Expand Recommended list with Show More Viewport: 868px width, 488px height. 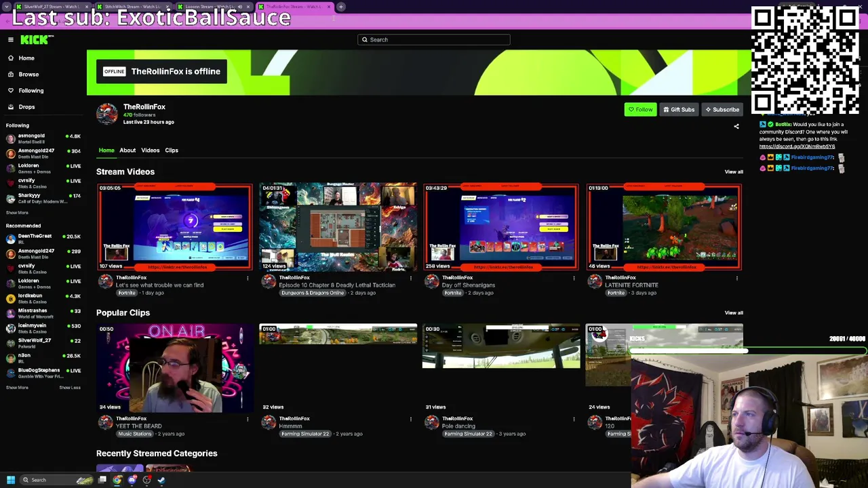click(17, 388)
